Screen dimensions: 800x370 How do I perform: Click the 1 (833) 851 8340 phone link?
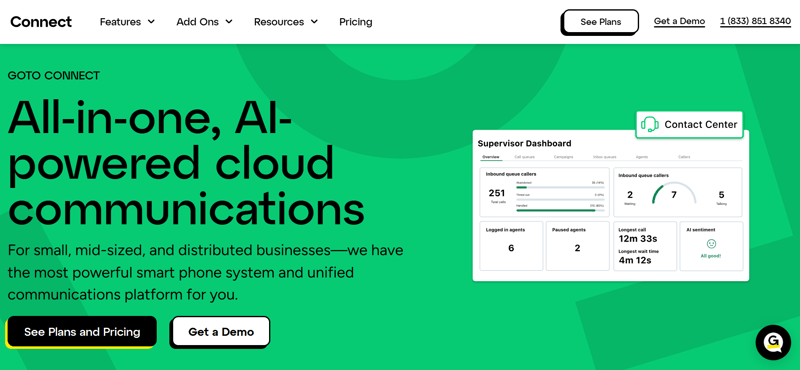pos(756,21)
